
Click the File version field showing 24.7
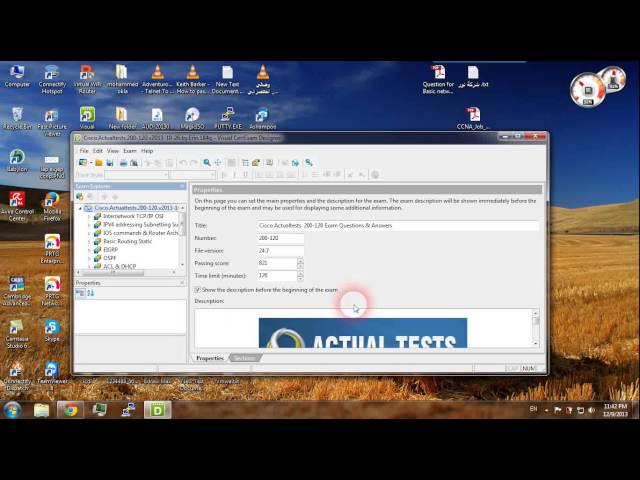pos(281,251)
